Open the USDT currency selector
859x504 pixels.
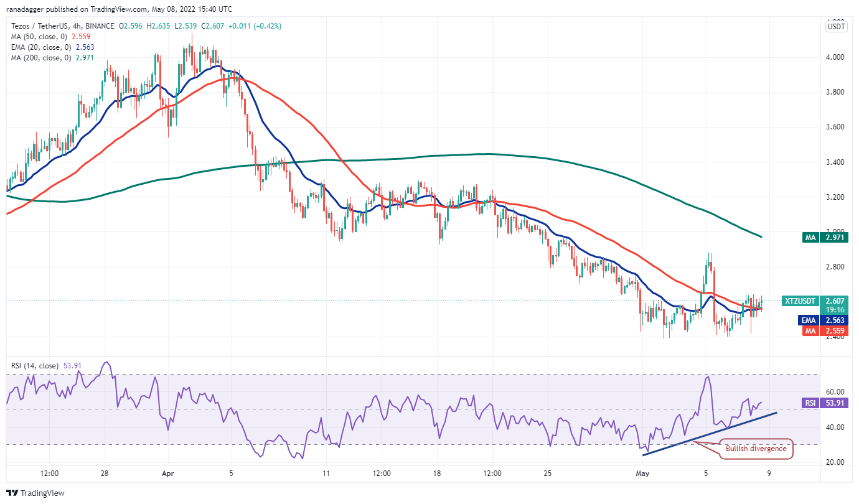click(835, 27)
